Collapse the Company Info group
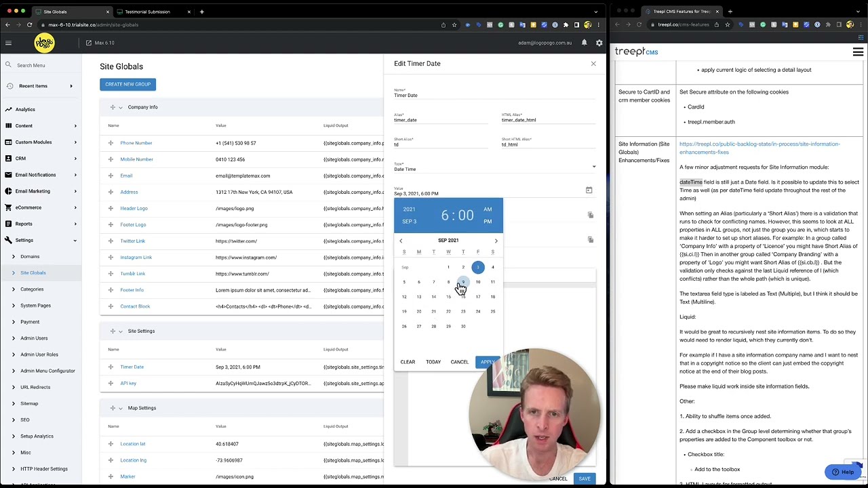Screen dimensions: 868x488 coord(121,107)
